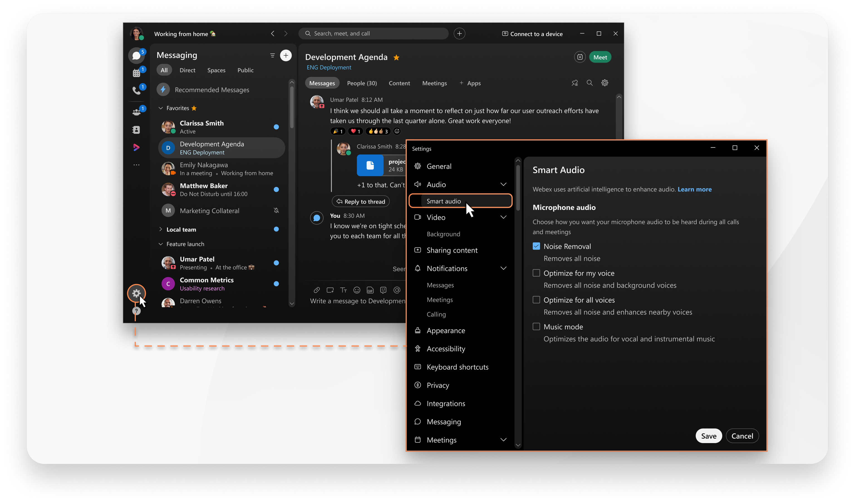855x504 pixels.
Task: Expand the Audio settings section
Action: pos(503,184)
